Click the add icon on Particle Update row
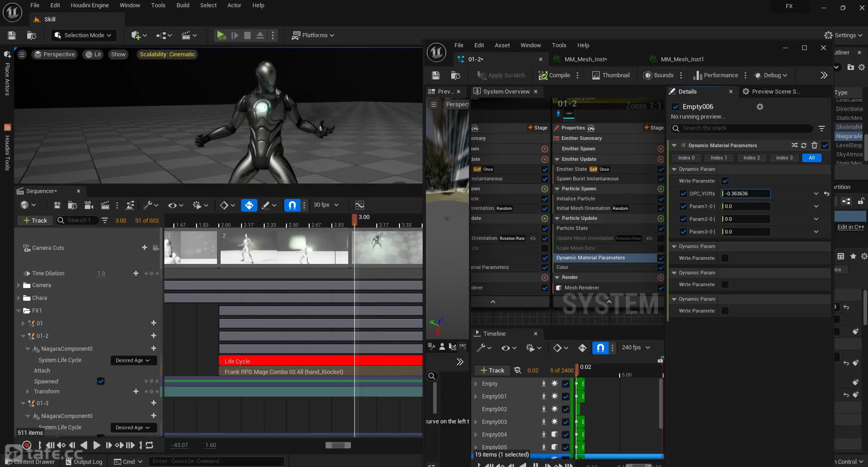Image resolution: width=868 pixels, height=467 pixels. pyautogui.click(x=661, y=219)
